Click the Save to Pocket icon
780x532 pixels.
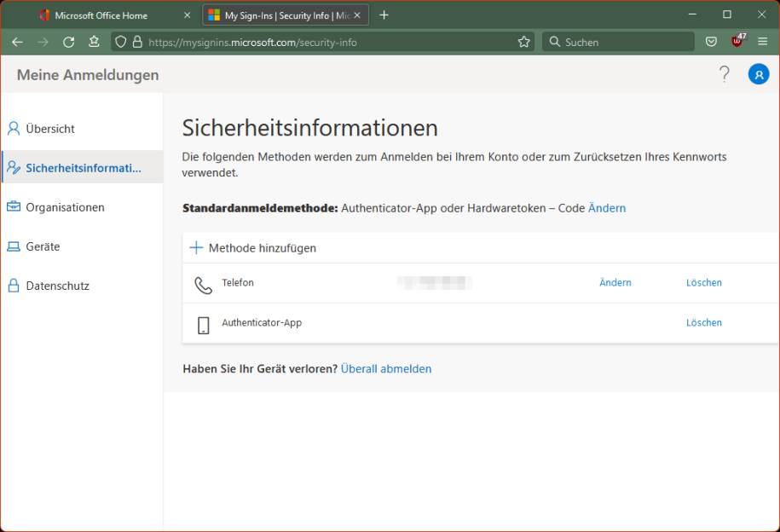point(711,42)
